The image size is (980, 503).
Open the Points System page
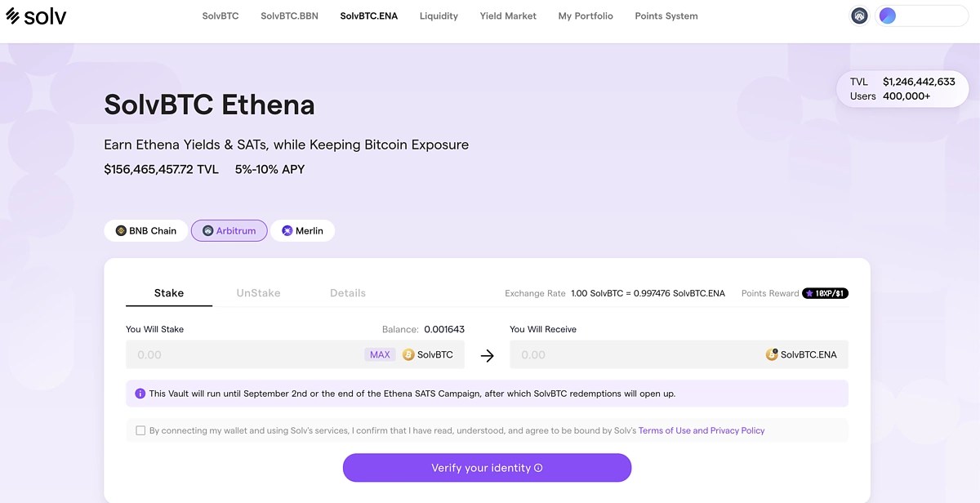click(666, 16)
